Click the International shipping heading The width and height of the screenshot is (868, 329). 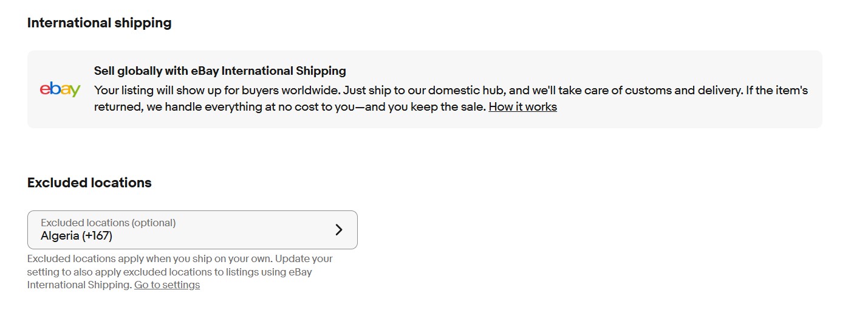100,23
